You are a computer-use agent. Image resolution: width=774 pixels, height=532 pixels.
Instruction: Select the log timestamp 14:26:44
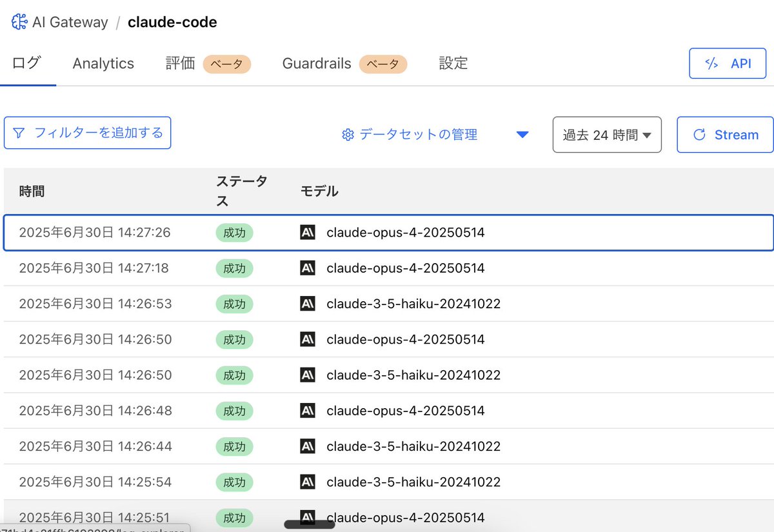tap(95, 446)
